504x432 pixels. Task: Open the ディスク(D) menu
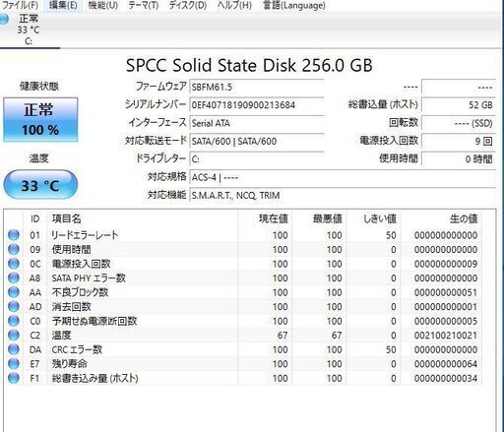point(188,5)
